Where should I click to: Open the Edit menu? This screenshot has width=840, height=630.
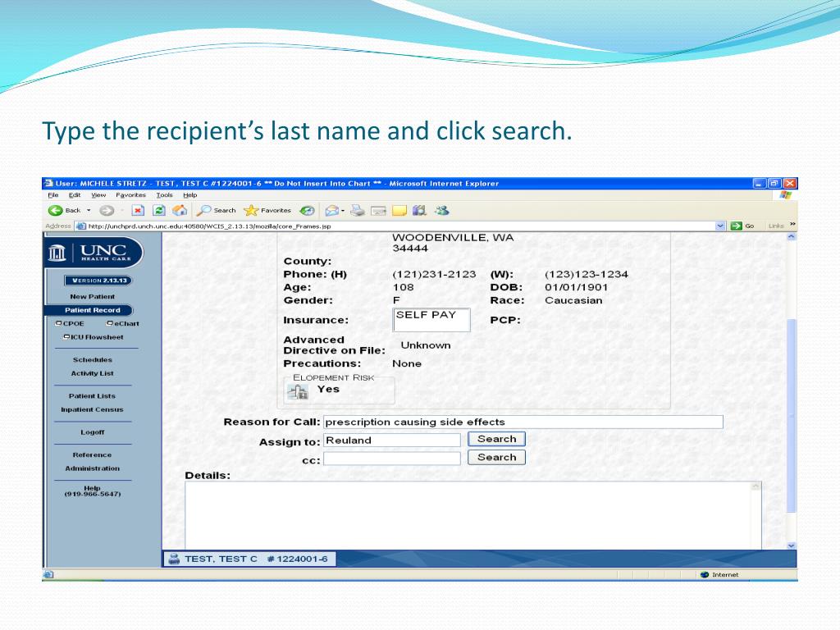tap(75, 195)
